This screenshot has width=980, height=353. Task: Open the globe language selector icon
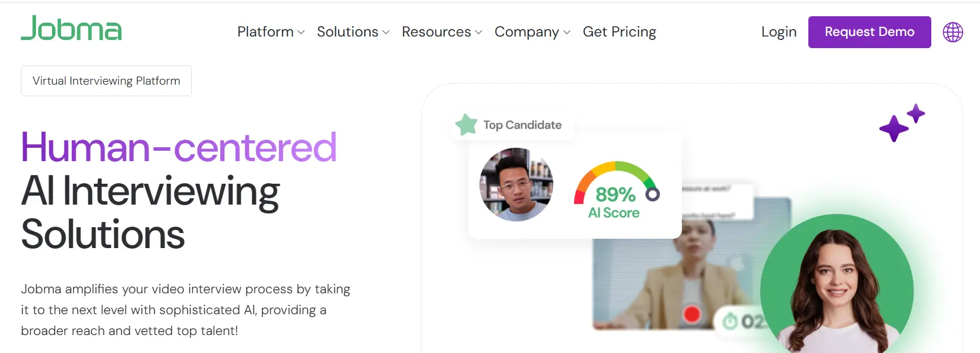[953, 32]
